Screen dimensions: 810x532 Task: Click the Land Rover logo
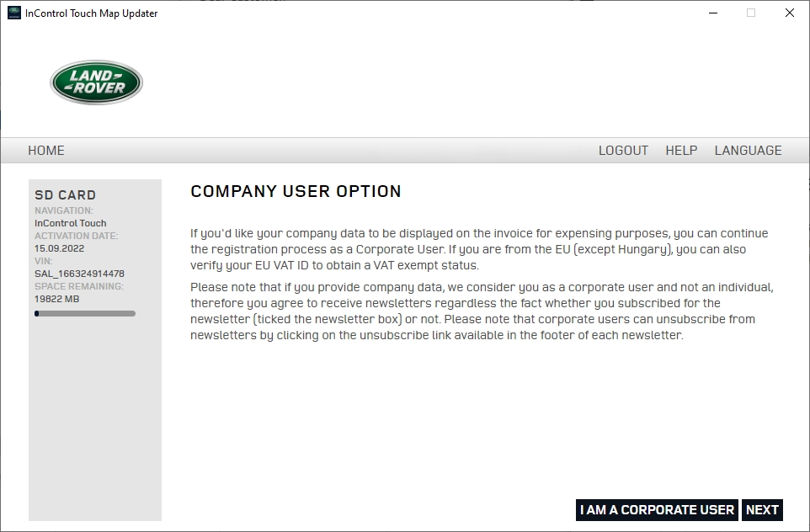96,82
